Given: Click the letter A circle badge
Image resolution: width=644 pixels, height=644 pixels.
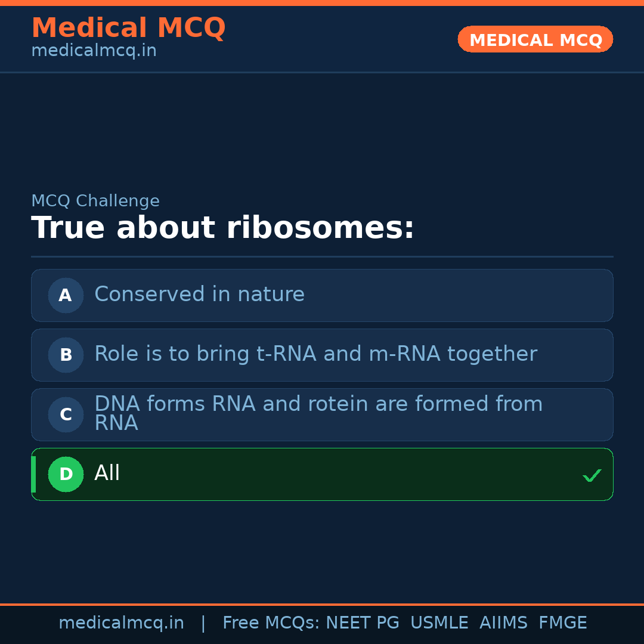Looking at the screenshot, I should click(66, 295).
